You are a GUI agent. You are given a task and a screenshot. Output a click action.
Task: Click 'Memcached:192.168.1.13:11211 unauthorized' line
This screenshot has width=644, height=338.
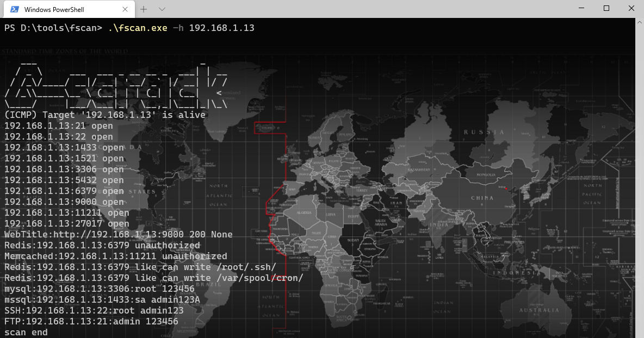[116, 256]
